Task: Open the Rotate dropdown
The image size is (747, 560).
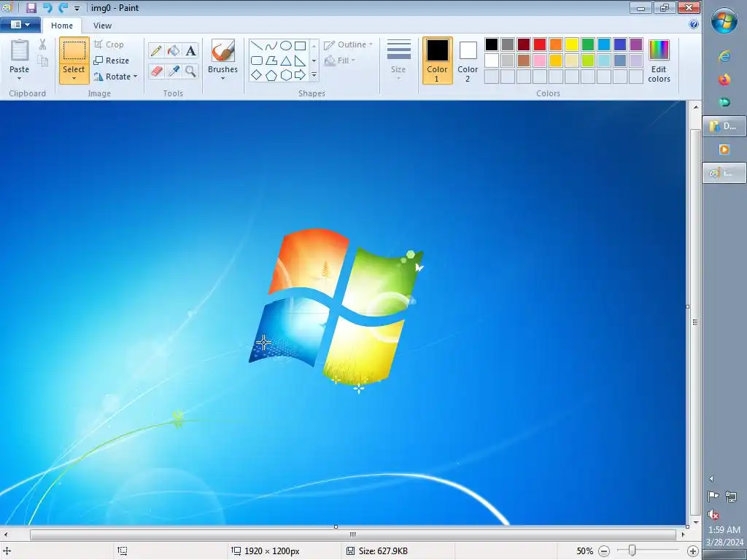Action: (116, 76)
